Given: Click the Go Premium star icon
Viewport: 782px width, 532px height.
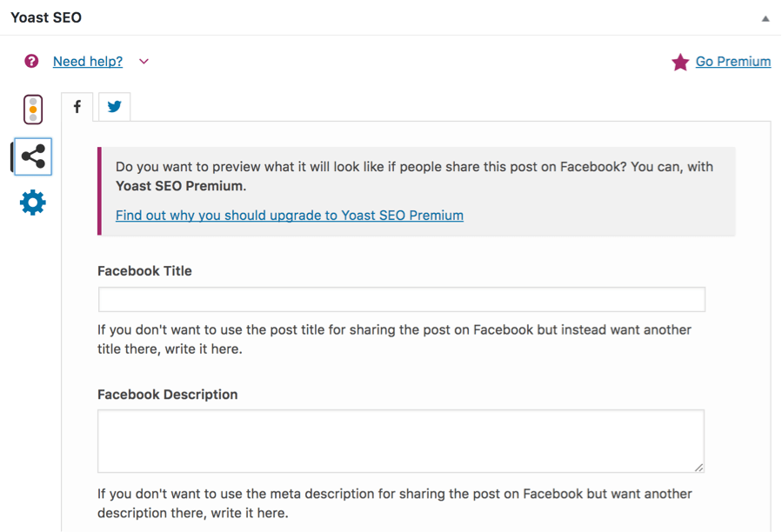Looking at the screenshot, I should click(680, 63).
